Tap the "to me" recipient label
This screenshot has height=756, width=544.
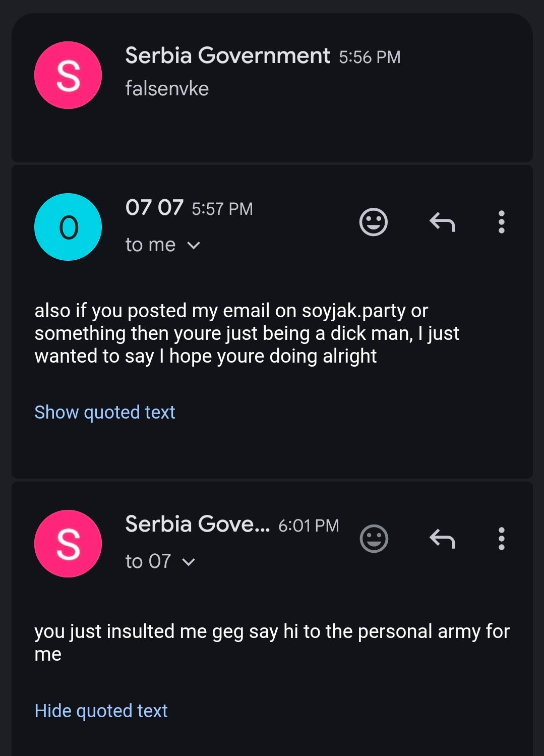(150, 245)
